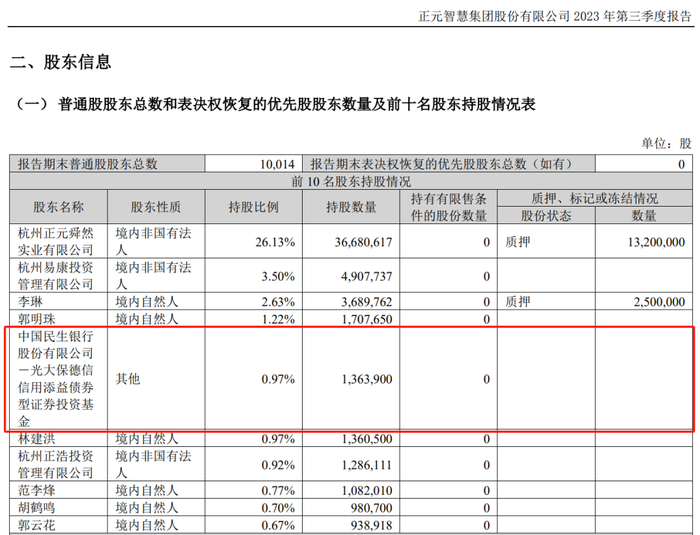This screenshot has height=535, width=700.
Task: Click the column header 持有有限售条件的股份数量
Action: point(449,207)
